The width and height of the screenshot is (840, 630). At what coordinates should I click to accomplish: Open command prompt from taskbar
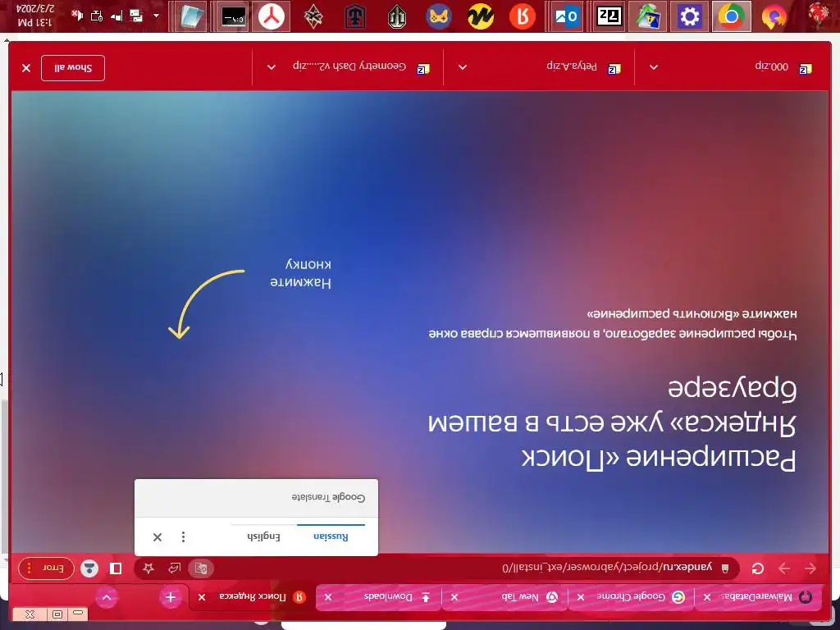click(x=234, y=16)
